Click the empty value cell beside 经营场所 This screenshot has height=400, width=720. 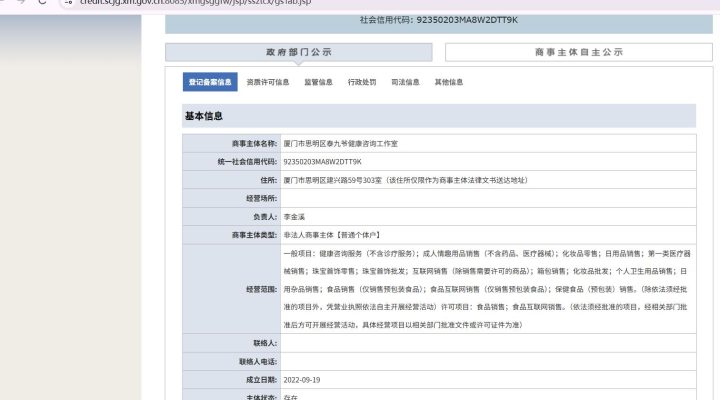(x=488, y=198)
